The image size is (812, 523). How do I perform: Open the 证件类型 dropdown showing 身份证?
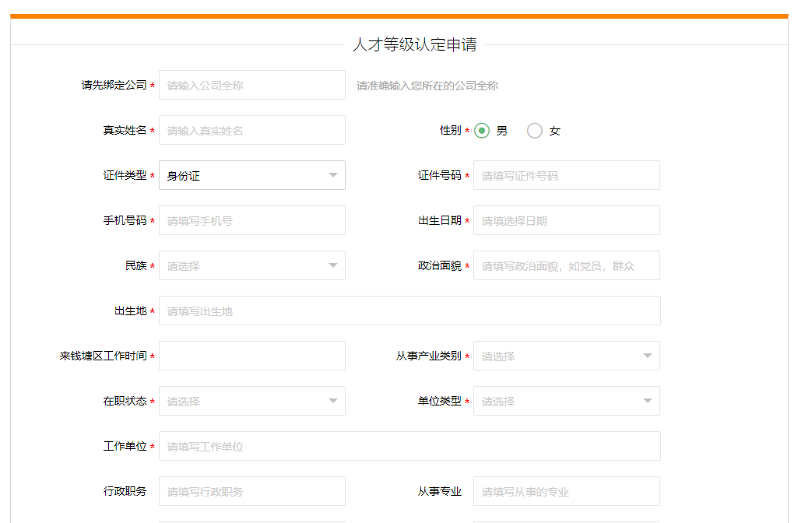coord(251,175)
